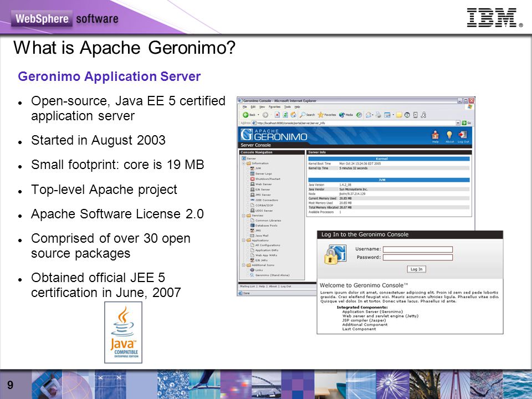
Task: Select JVM under Information in tree
Action: coord(255,168)
